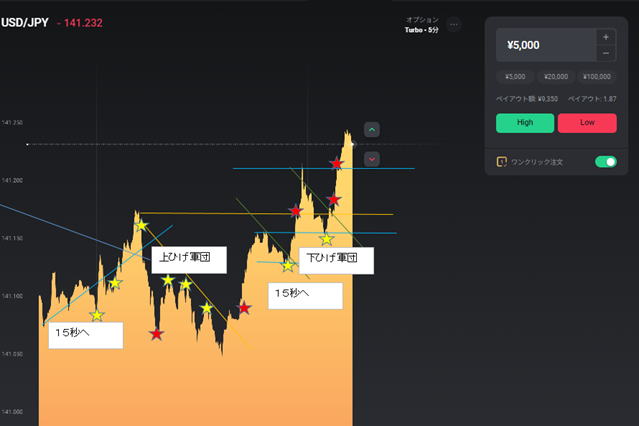Screen dimensions: 639x426
Task: Decrease amount with the minus button
Action: tap(606, 53)
